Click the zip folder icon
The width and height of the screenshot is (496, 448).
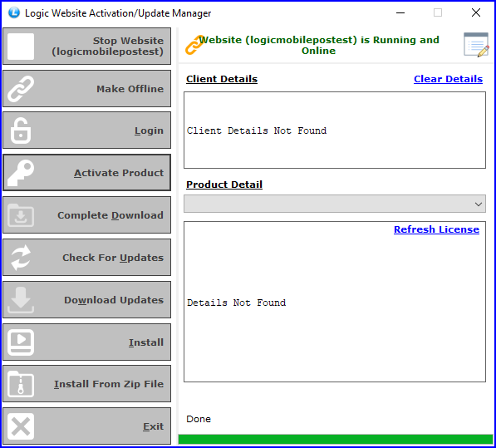pos(21,384)
